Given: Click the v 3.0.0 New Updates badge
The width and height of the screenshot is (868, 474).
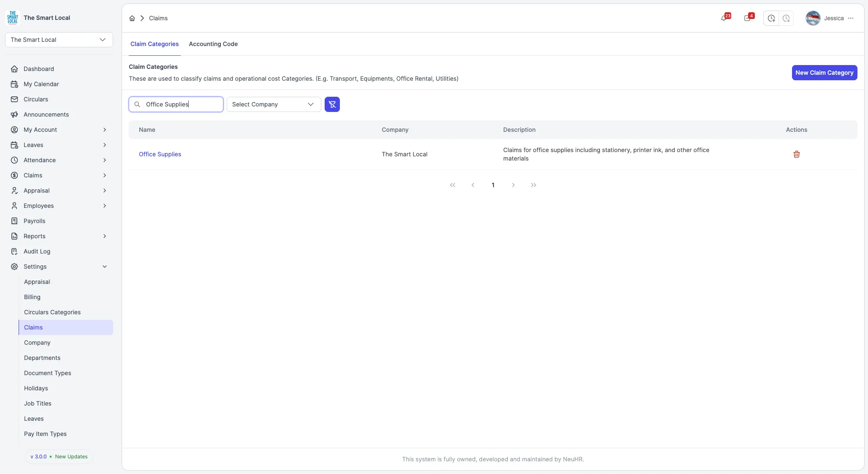Looking at the screenshot, I should (59, 457).
